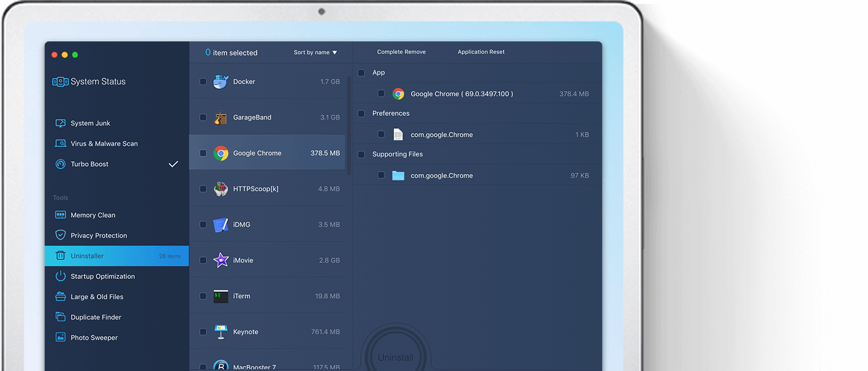Collapse the Supporting Files section
Viewport: 868px width, 371px height.
pyautogui.click(x=361, y=154)
